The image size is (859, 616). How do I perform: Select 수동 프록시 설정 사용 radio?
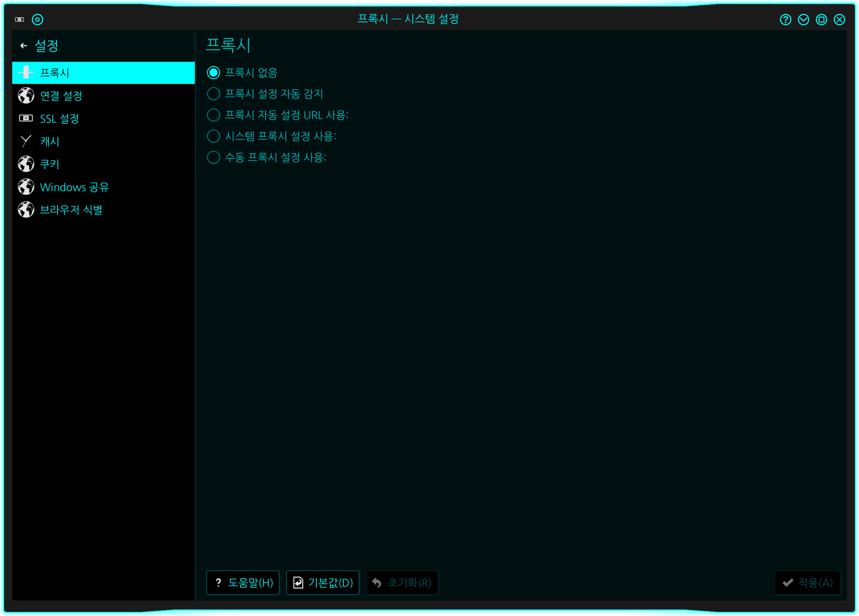coord(214,157)
